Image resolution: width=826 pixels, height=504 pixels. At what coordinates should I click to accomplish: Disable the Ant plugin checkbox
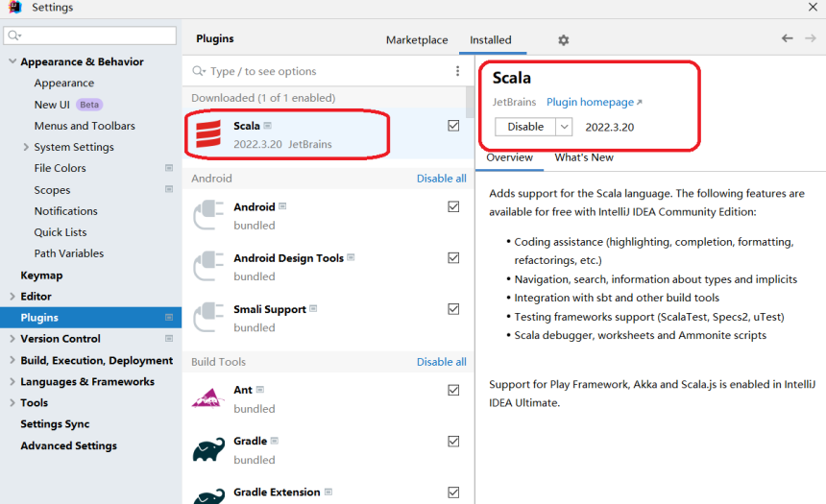(453, 391)
